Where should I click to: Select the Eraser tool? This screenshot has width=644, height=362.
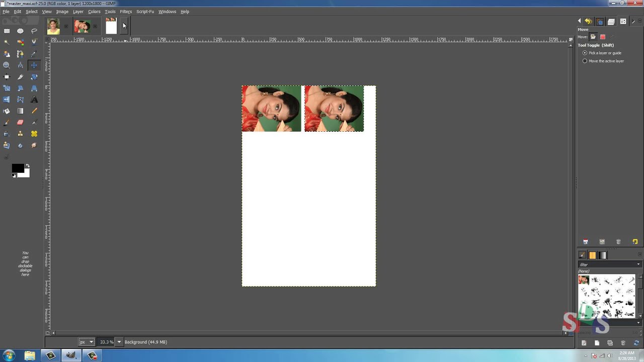(x=20, y=122)
